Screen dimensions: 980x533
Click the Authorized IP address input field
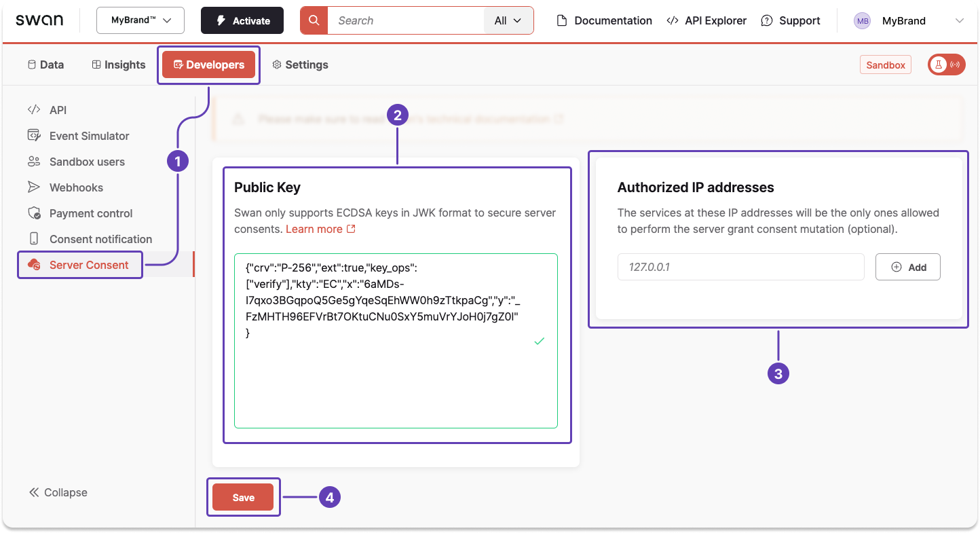(x=740, y=266)
